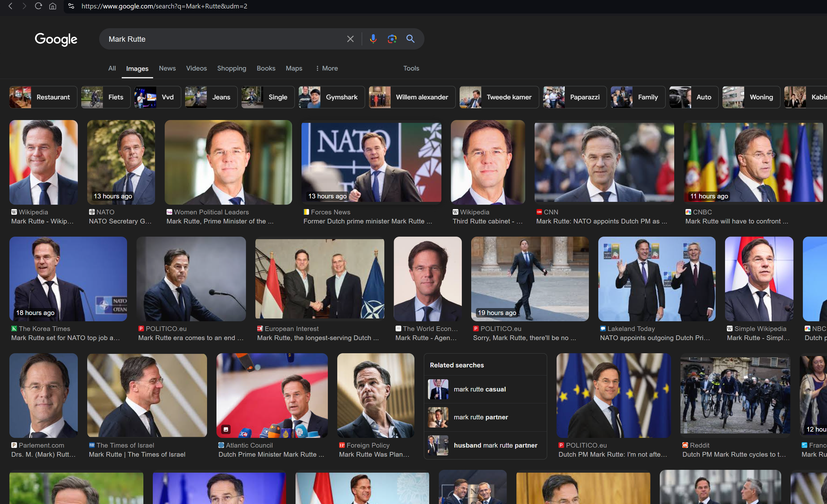
Task: Start voice search with microphone icon
Action: (373, 39)
